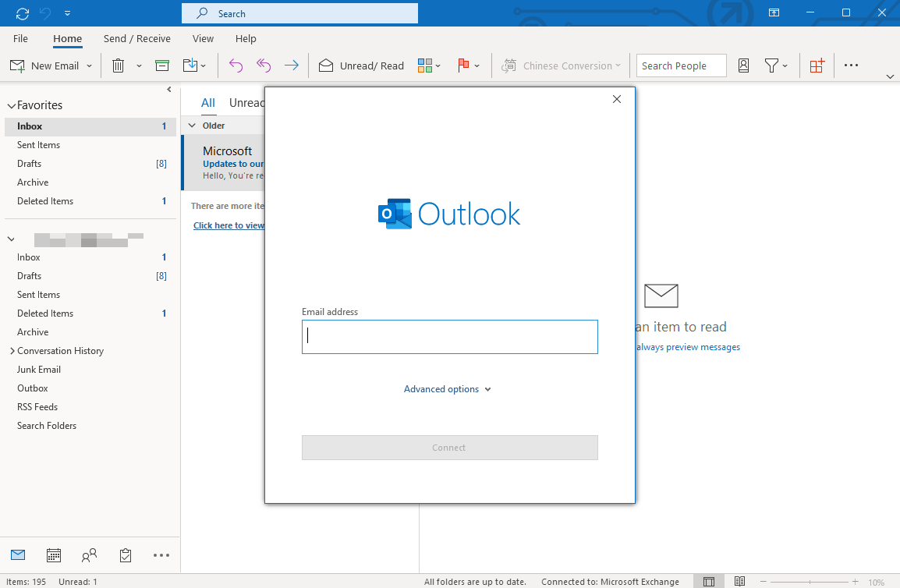Viewport: 900px width, 588px height.
Task: Open the Tasks view icon
Action: coord(125,554)
